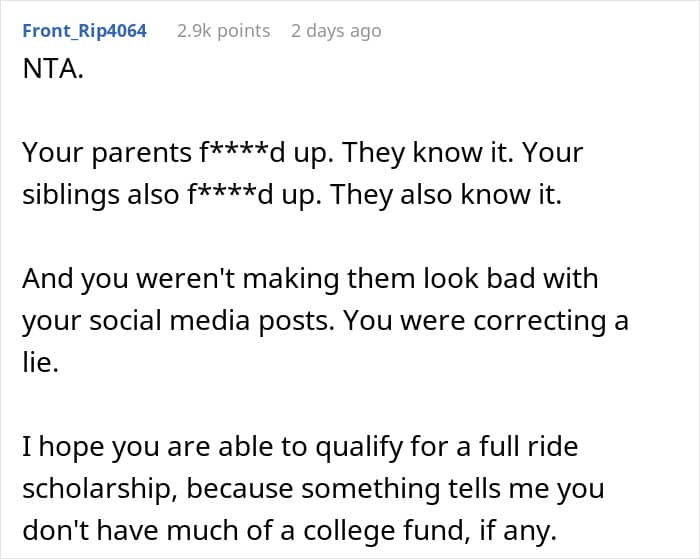The width and height of the screenshot is (700, 559).
Task: Click the words 'social media posts'
Action: 212,321
